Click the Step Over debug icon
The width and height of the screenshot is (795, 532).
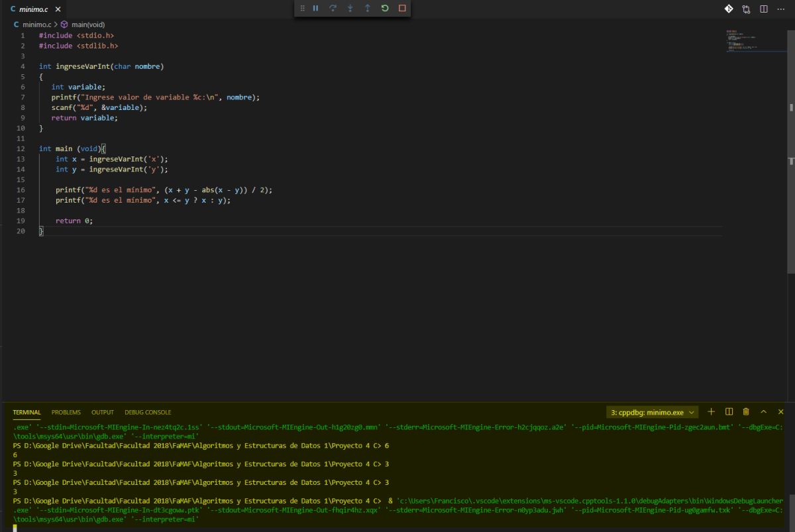pyautogui.click(x=333, y=9)
